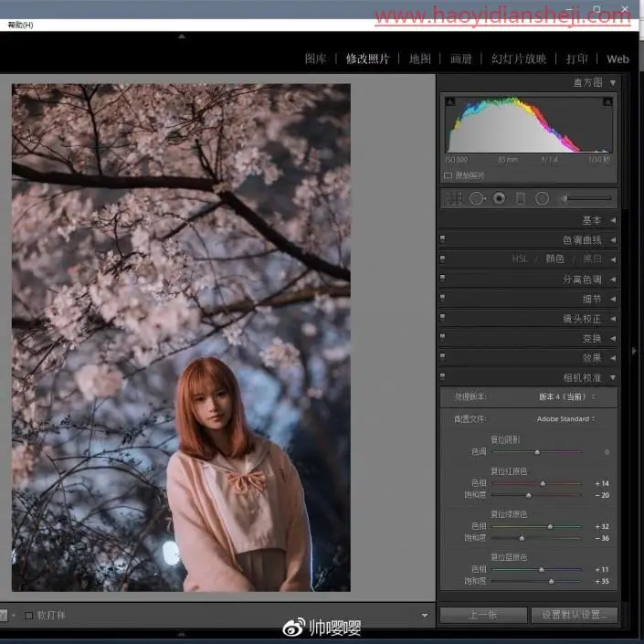The image size is (644, 644).
Task: Click the 上一张 button
Action: (x=483, y=615)
